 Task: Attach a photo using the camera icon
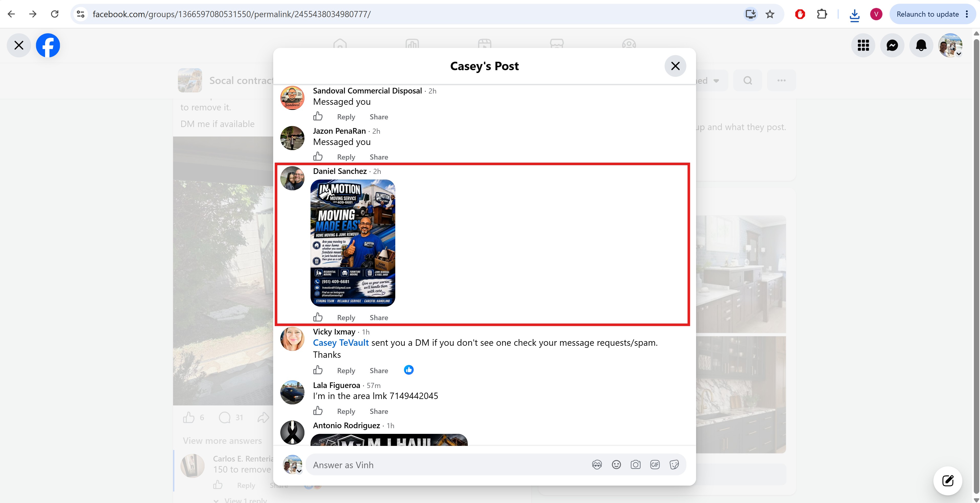pyautogui.click(x=636, y=465)
